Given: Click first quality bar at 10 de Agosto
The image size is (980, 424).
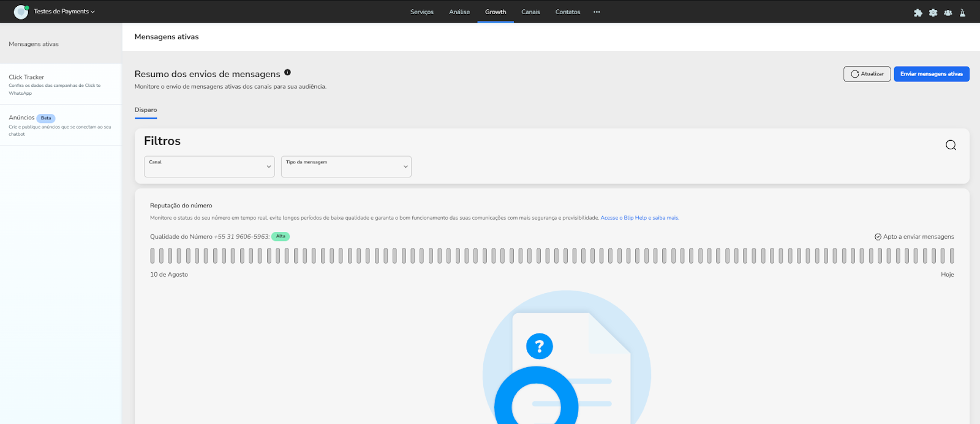Looking at the screenshot, I should pos(153,256).
